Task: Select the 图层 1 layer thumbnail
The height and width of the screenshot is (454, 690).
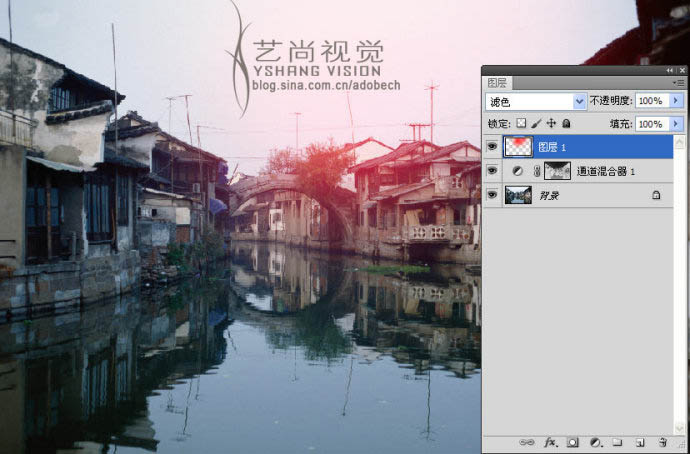Action: [518, 147]
